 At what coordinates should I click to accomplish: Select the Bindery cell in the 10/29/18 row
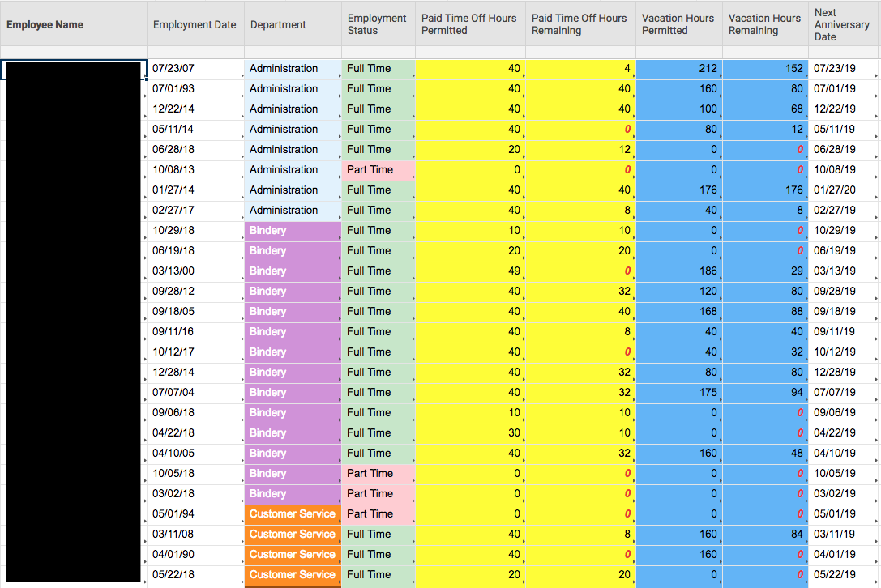pyautogui.click(x=293, y=230)
